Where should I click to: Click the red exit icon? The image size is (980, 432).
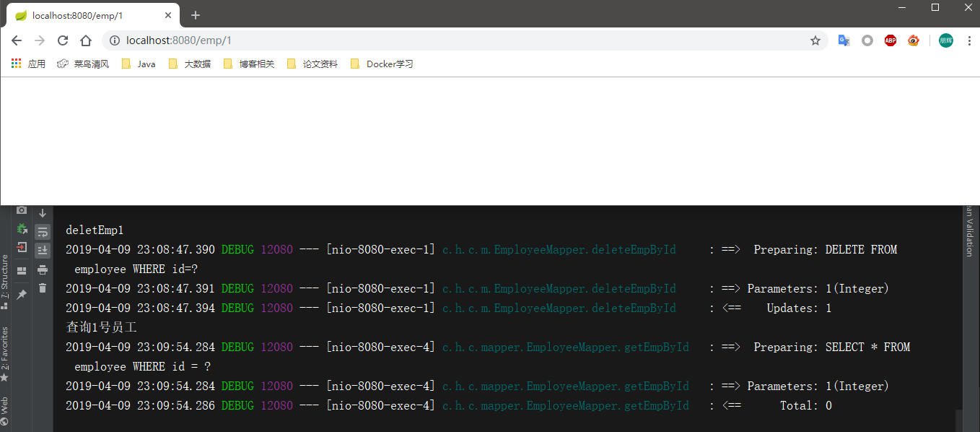[x=22, y=248]
